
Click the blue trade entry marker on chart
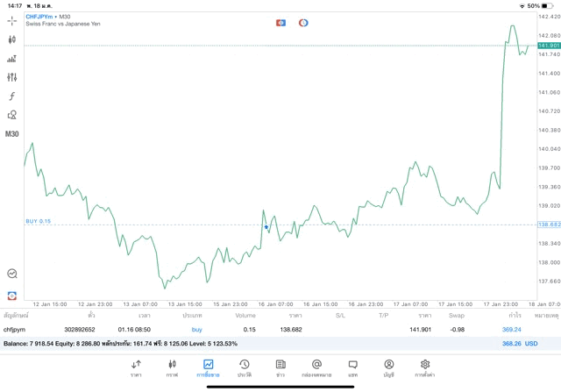[266, 227]
